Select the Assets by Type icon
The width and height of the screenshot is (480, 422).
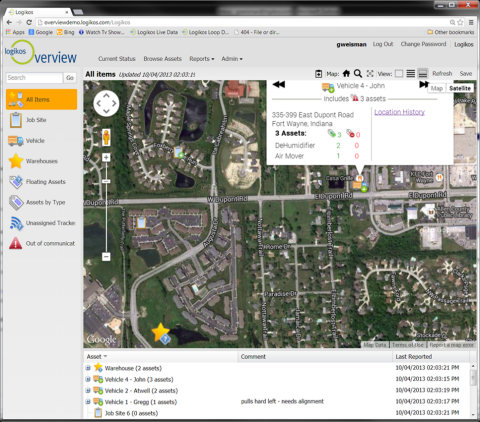pyautogui.click(x=16, y=202)
